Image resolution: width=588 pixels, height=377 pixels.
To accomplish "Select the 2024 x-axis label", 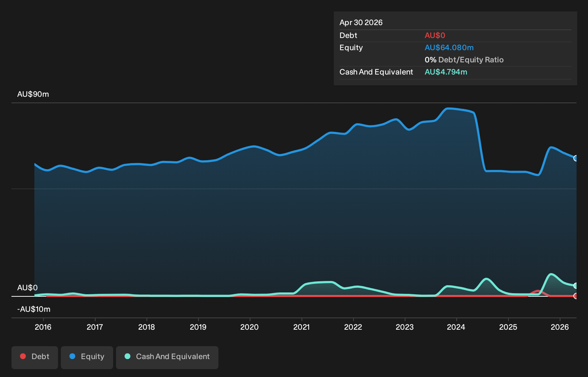I will click(456, 327).
